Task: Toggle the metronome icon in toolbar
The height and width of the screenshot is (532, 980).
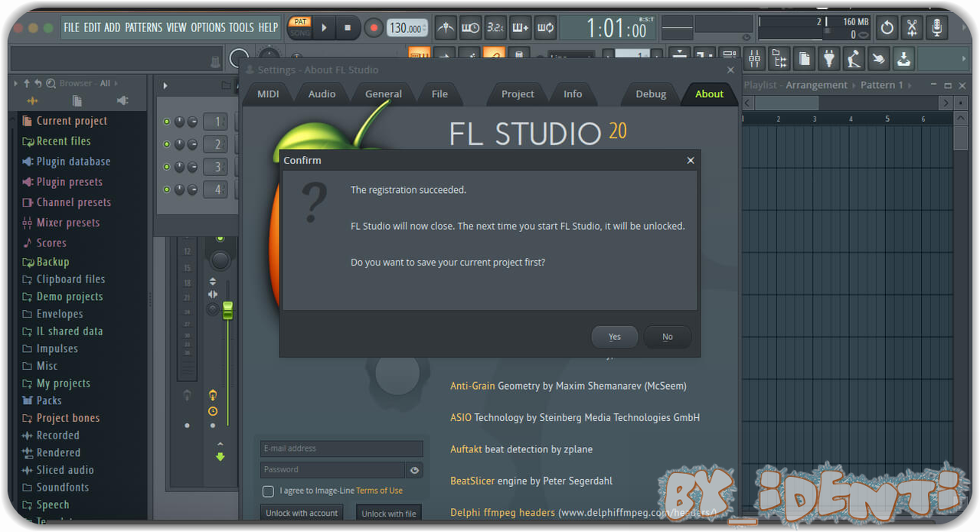Action: (x=445, y=28)
